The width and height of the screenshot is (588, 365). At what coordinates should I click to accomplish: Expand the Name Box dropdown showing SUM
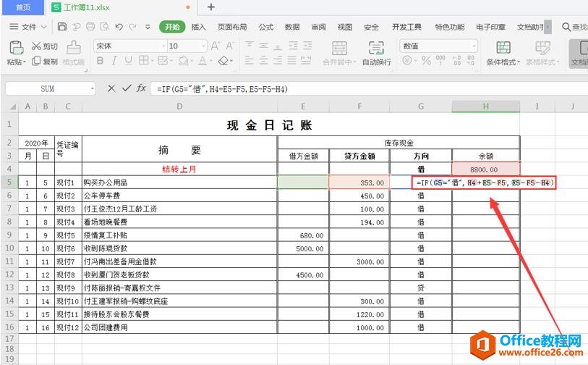click(93, 89)
